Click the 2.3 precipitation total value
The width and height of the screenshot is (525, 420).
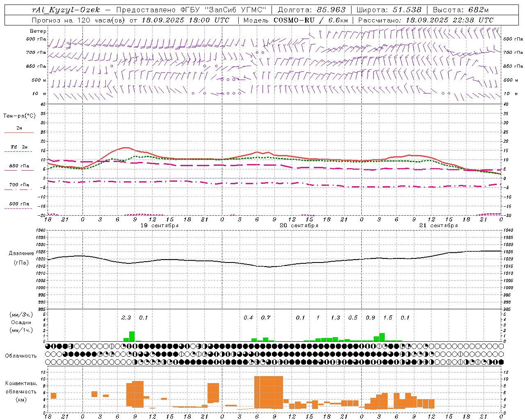click(126, 318)
